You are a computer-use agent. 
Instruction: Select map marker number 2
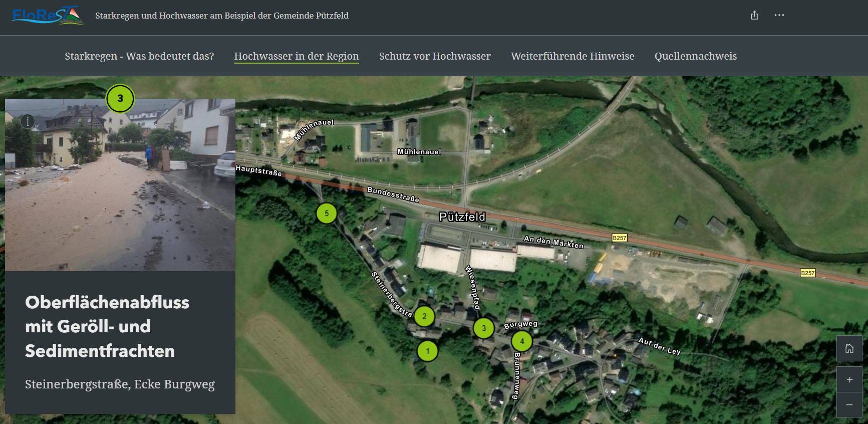pyautogui.click(x=424, y=316)
